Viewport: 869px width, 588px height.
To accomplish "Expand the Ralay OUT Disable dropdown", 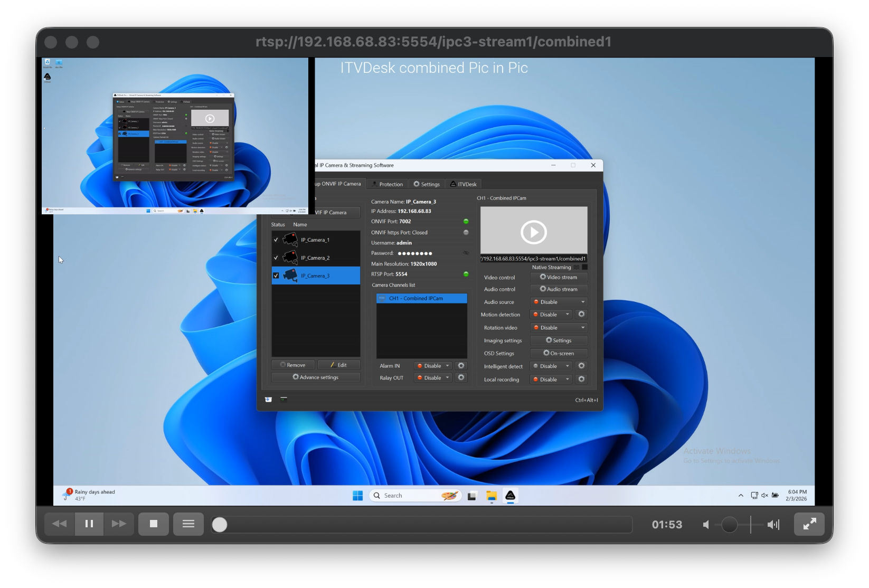I will [x=433, y=378].
